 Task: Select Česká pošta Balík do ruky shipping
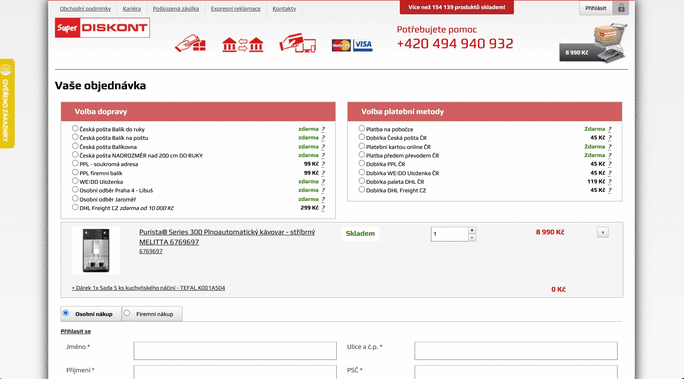75,128
